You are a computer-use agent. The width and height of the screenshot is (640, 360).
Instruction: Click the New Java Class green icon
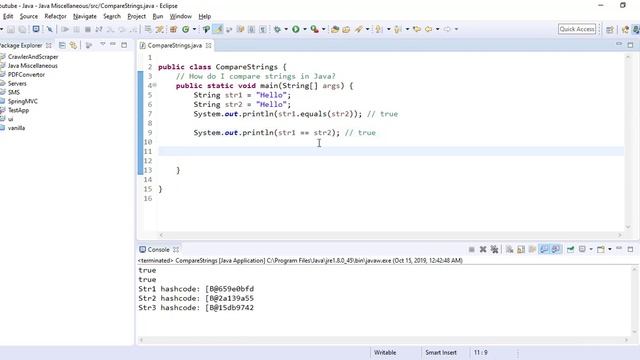[x=186, y=29]
